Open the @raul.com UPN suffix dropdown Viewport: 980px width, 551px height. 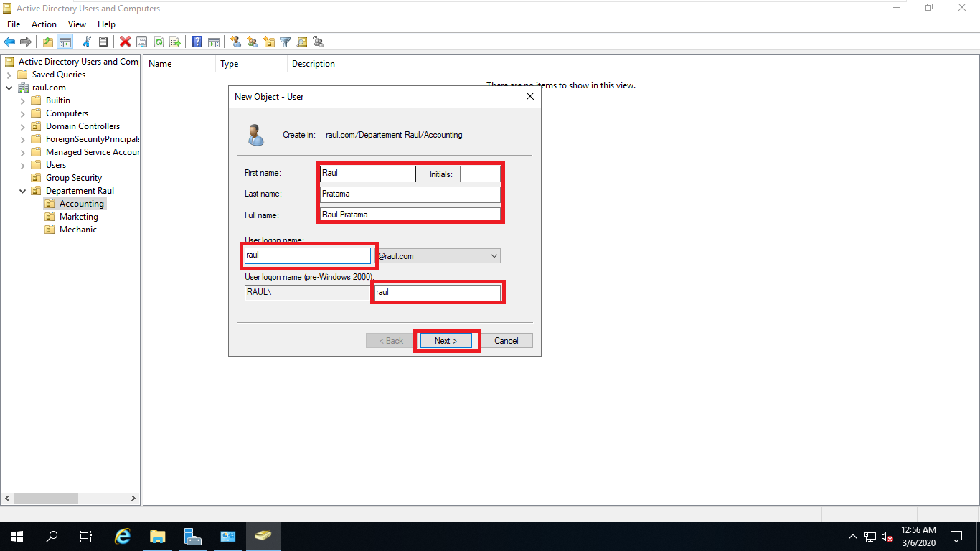tap(494, 256)
